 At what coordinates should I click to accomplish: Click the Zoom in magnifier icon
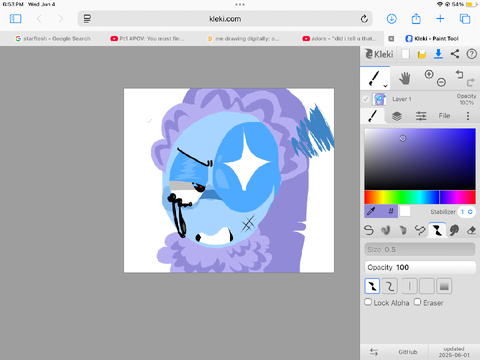coord(429,74)
